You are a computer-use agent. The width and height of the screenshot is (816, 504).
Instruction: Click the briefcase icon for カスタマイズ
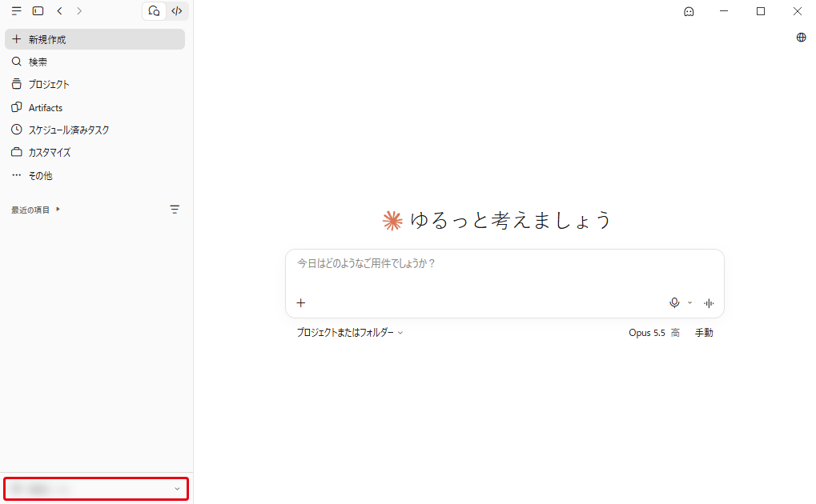[17, 152]
